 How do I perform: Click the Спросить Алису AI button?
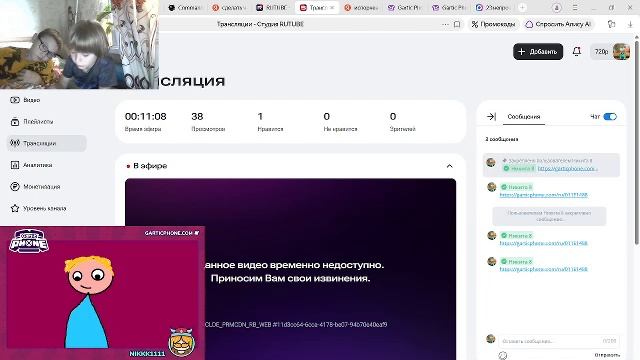[558, 24]
